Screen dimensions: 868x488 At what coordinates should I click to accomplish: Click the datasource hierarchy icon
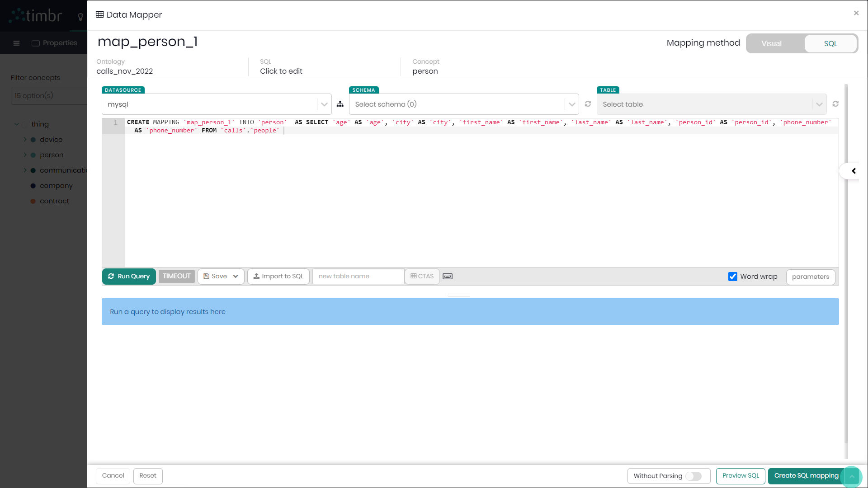(x=340, y=104)
